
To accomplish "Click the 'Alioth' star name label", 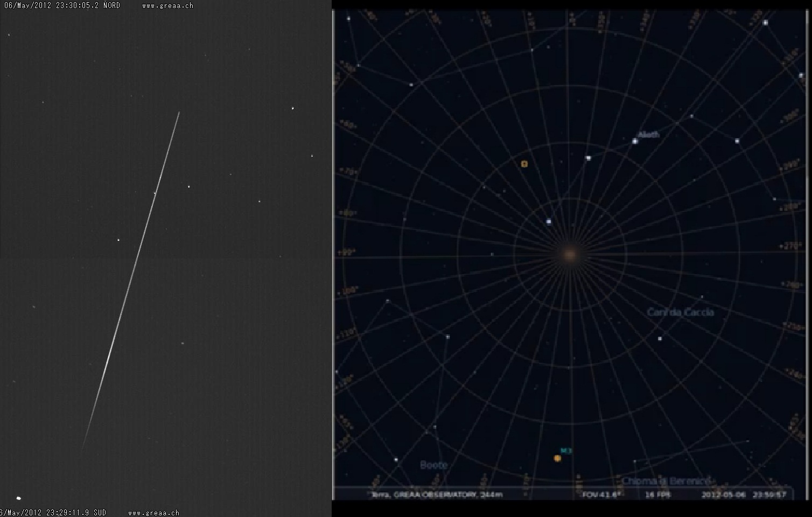I will (x=649, y=135).
